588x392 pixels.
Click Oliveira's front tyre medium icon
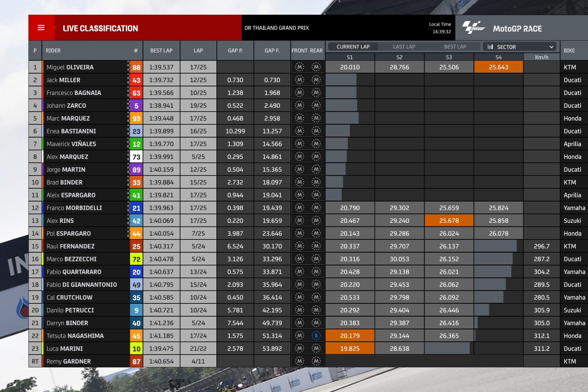[300, 67]
